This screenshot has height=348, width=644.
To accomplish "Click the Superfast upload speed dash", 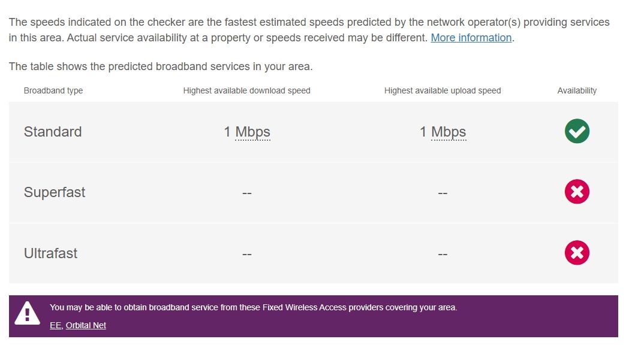I will [x=443, y=193].
